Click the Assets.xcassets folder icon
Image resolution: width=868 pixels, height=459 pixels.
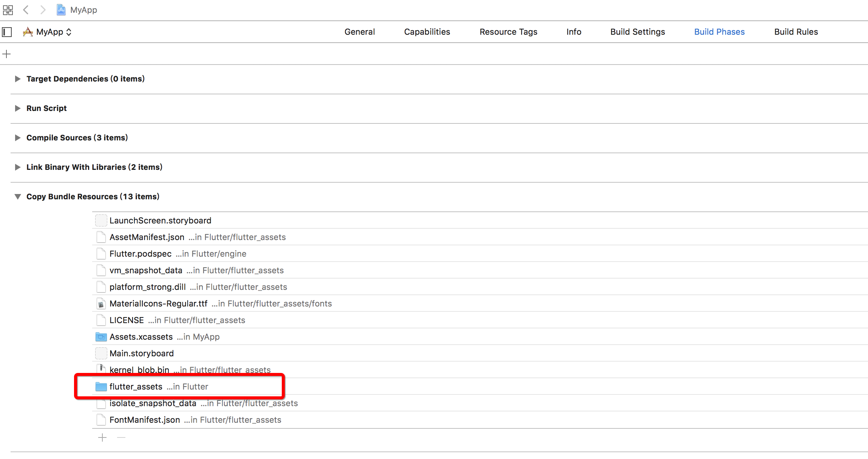coord(100,337)
